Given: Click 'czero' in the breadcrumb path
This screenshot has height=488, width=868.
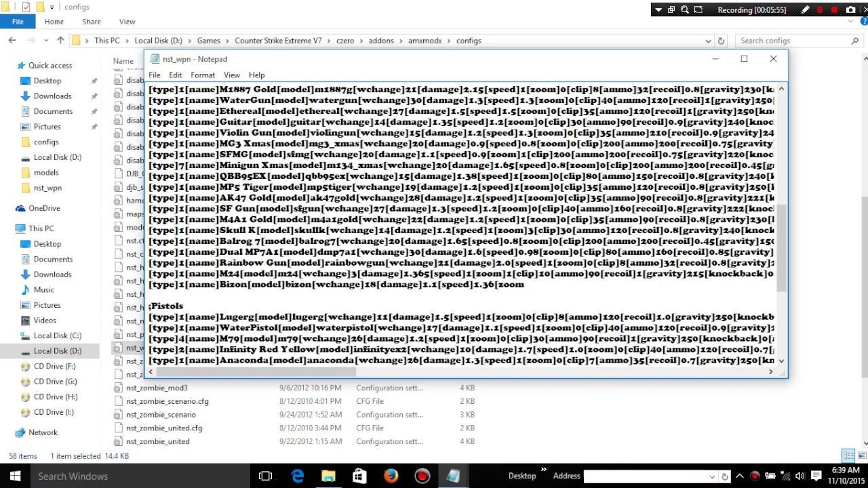Looking at the screenshot, I should coord(345,41).
